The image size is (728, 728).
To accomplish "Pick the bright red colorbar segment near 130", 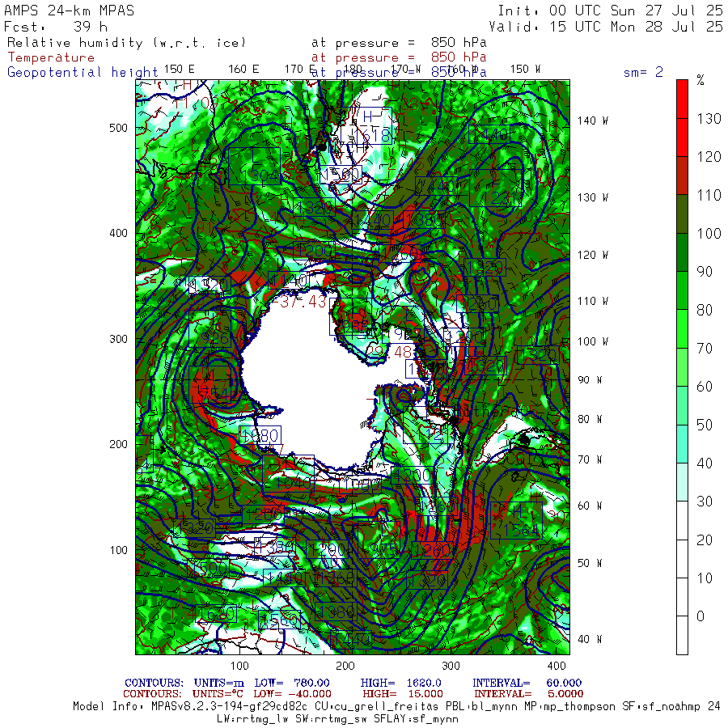I will coord(682,118).
